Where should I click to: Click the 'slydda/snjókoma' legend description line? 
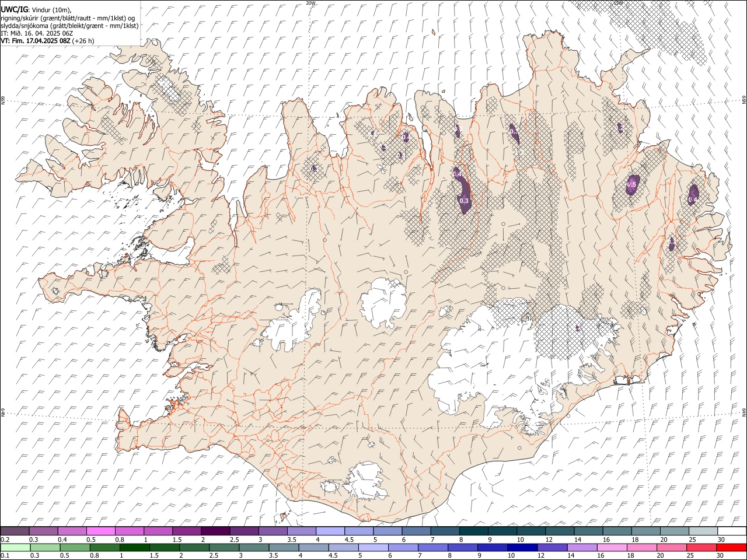(69, 26)
